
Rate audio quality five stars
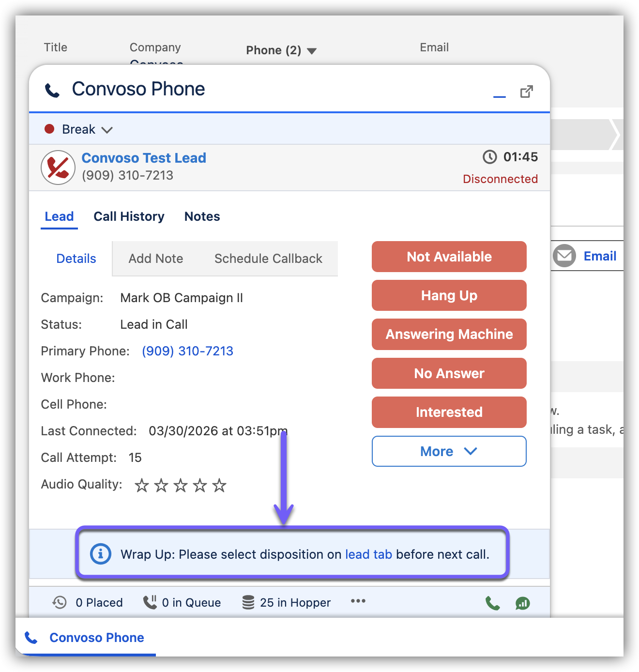pos(219,485)
